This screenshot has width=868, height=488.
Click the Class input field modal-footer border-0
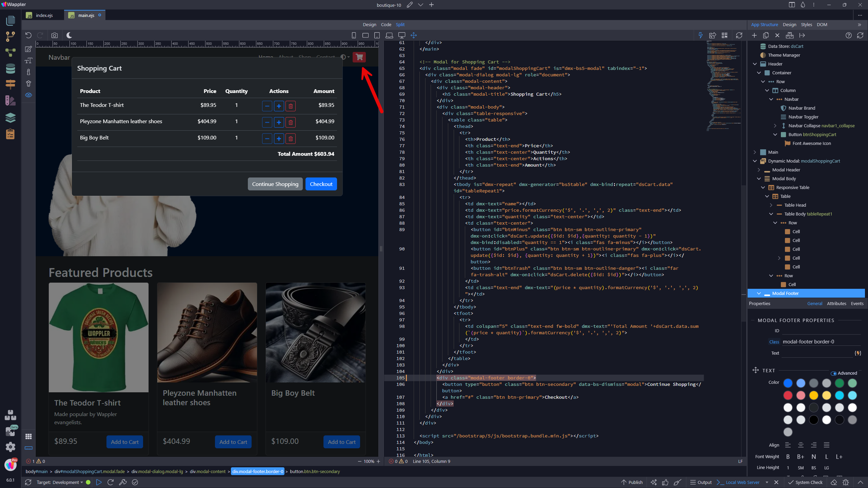click(822, 342)
